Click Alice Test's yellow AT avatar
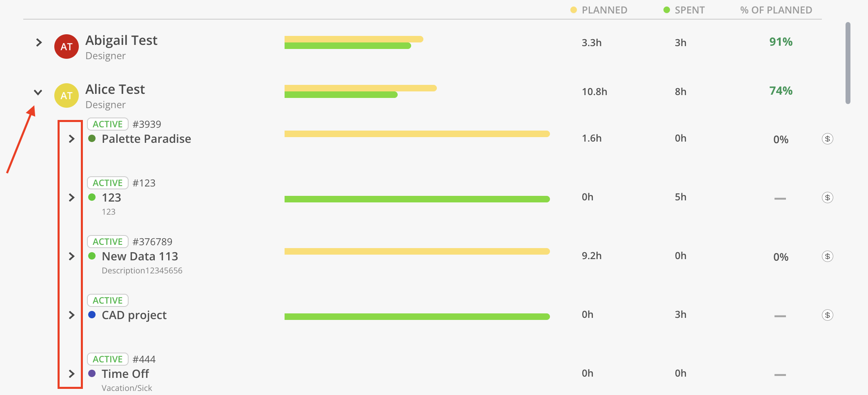The height and width of the screenshot is (395, 868). click(67, 95)
